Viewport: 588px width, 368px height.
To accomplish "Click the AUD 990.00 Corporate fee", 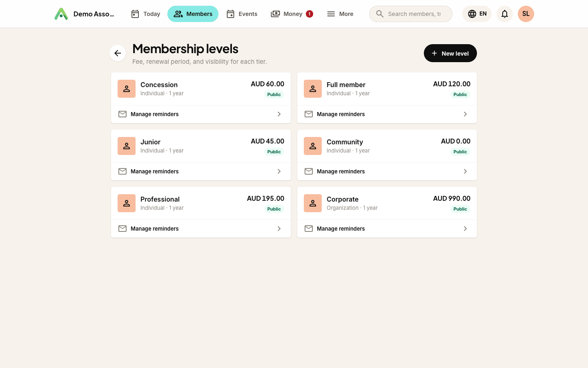I will click(452, 198).
